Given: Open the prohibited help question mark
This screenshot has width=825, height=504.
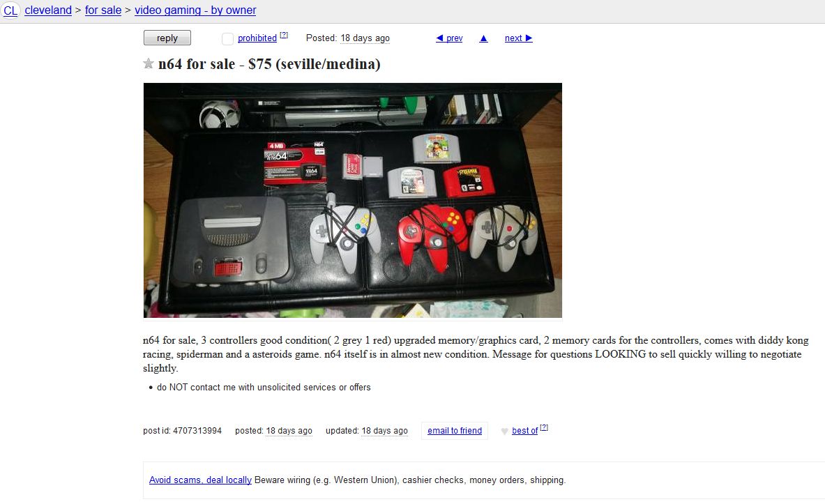Looking at the screenshot, I should coord(284,36).
